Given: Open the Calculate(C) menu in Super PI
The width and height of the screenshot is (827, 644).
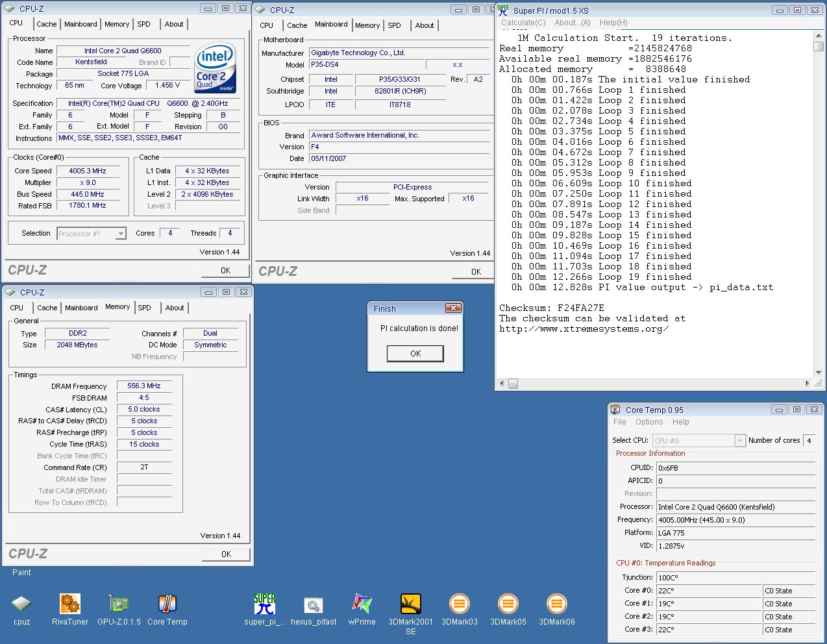Looking at the screenshot, I should [523, 22].
